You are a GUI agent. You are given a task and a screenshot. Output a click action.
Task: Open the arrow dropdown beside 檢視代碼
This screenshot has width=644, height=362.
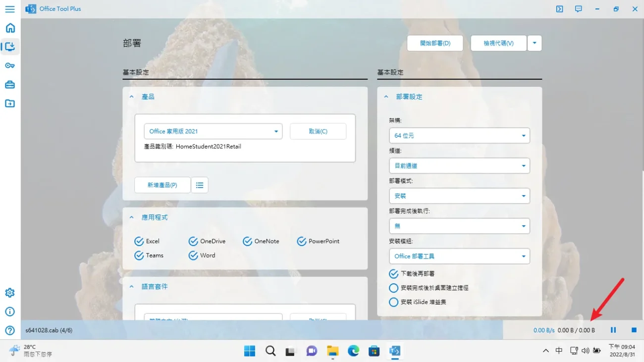click(535, 43)
